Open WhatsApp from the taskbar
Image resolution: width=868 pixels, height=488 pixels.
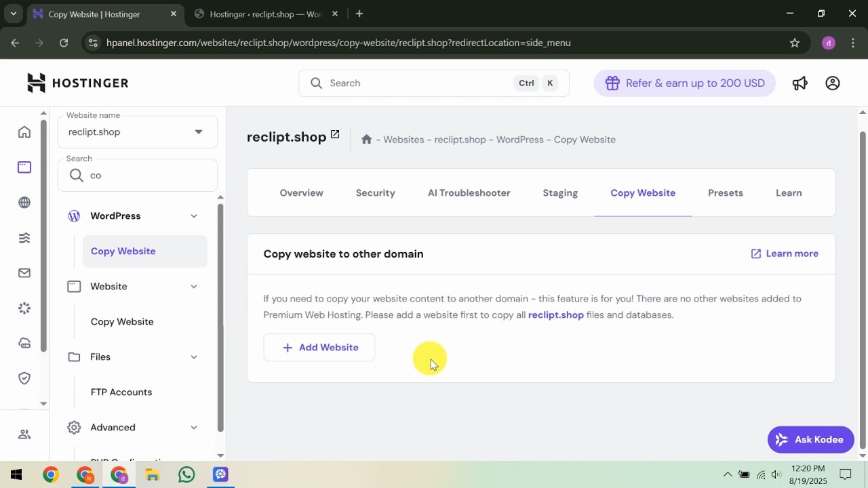pyautogui.click(x=186, y=474)
